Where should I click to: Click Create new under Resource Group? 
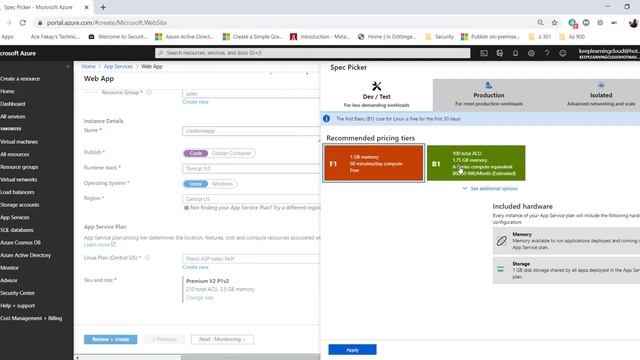(195, 102)
